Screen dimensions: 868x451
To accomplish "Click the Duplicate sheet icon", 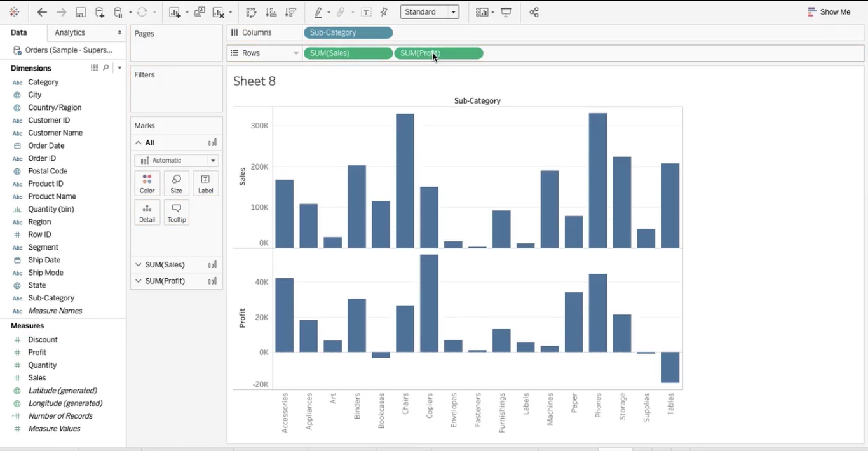I will pos(200,11).
